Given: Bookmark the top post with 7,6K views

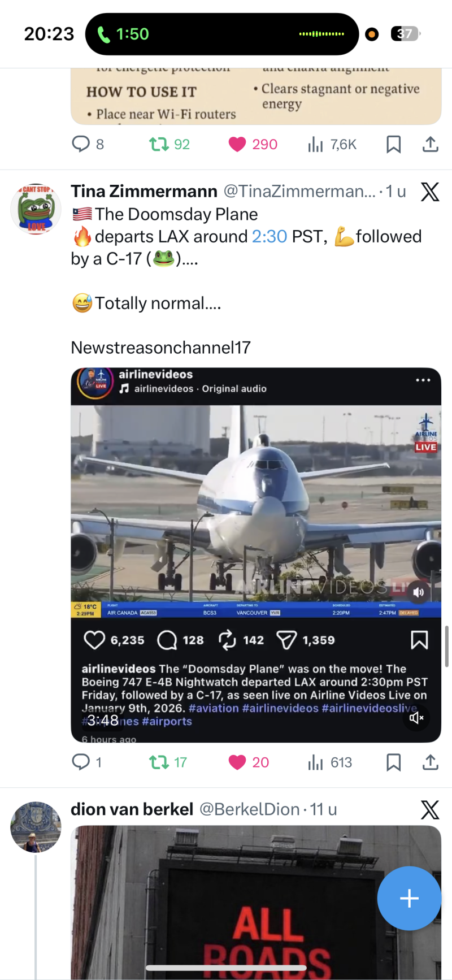Looking at the screenshot, I should pos(393,145).
